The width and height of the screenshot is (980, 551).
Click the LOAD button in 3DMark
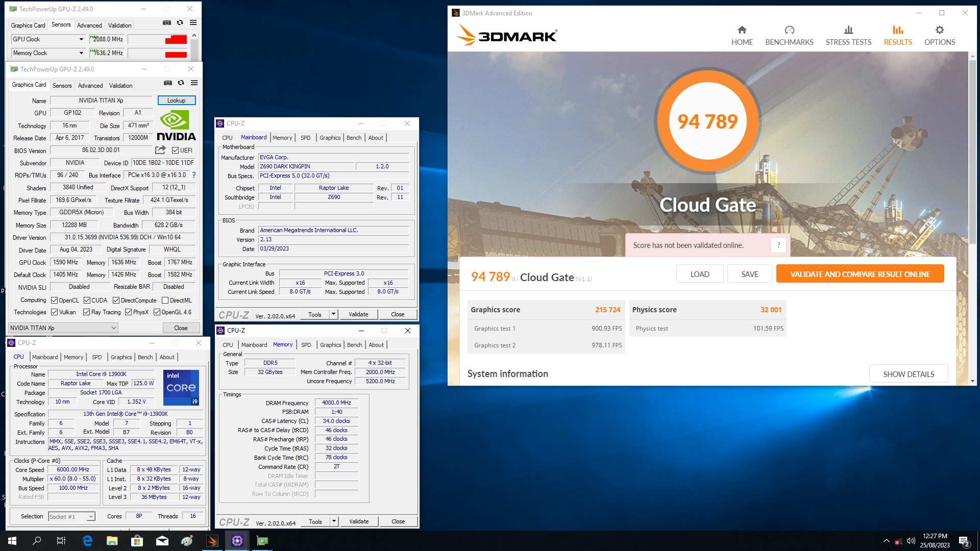click(699, 274)
